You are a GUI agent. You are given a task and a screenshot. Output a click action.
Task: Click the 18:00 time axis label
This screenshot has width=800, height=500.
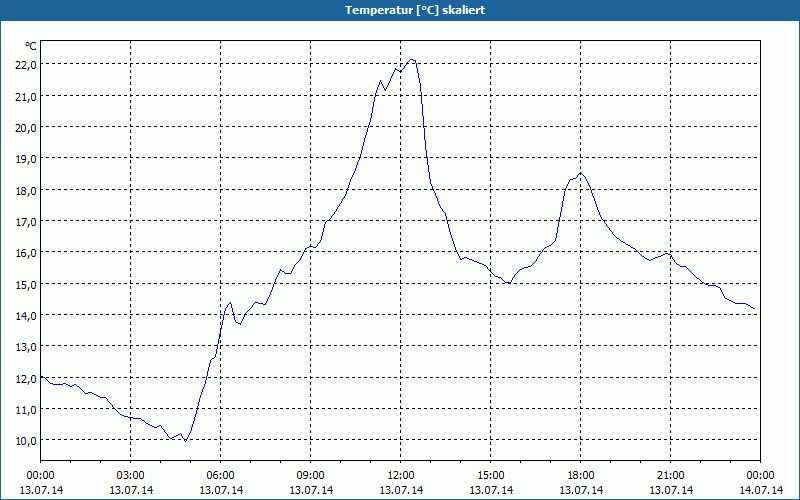[x=581, y=476]
